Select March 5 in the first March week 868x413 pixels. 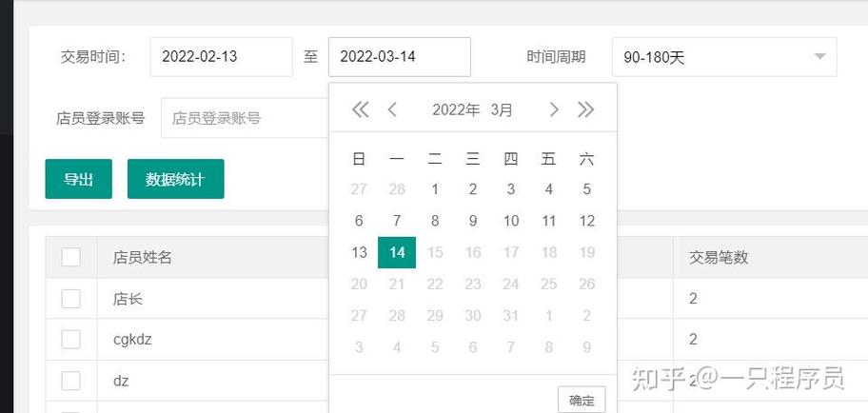click(586, 189)
